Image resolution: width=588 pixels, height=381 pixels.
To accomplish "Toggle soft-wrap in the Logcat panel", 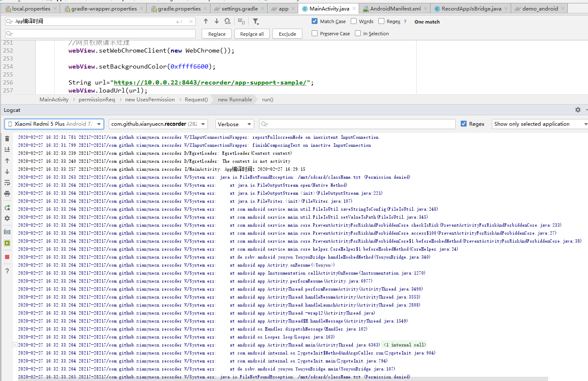I will point(7,183).
